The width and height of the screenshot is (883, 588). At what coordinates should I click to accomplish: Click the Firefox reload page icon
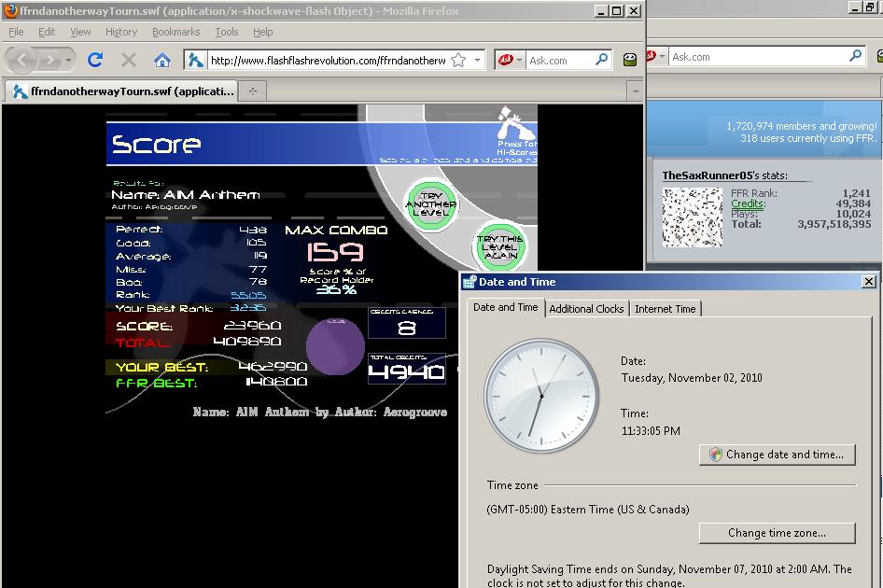tap(95, 60)
